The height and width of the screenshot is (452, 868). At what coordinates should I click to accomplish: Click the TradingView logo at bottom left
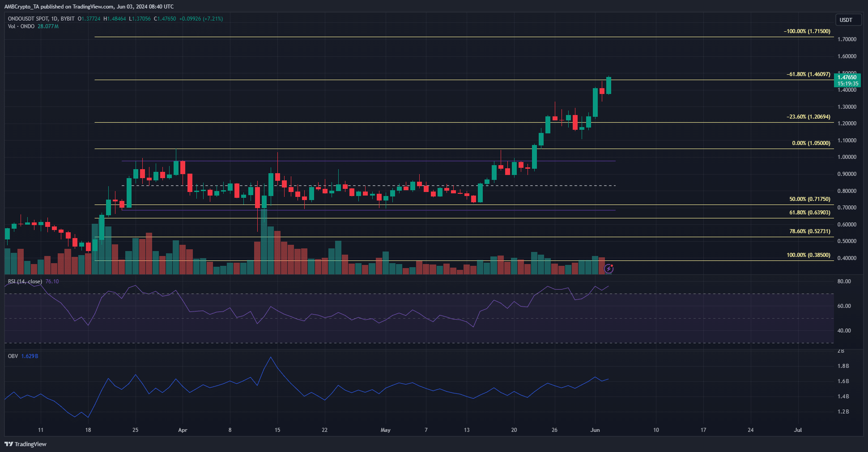click(26, 444)
